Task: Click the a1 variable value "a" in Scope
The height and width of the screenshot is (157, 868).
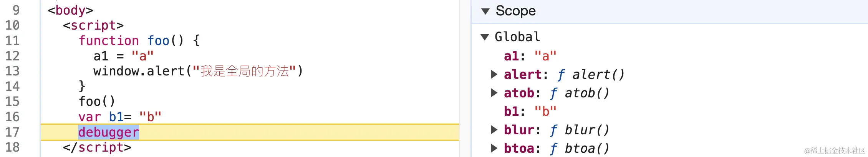Action: (x=545, y=56)
